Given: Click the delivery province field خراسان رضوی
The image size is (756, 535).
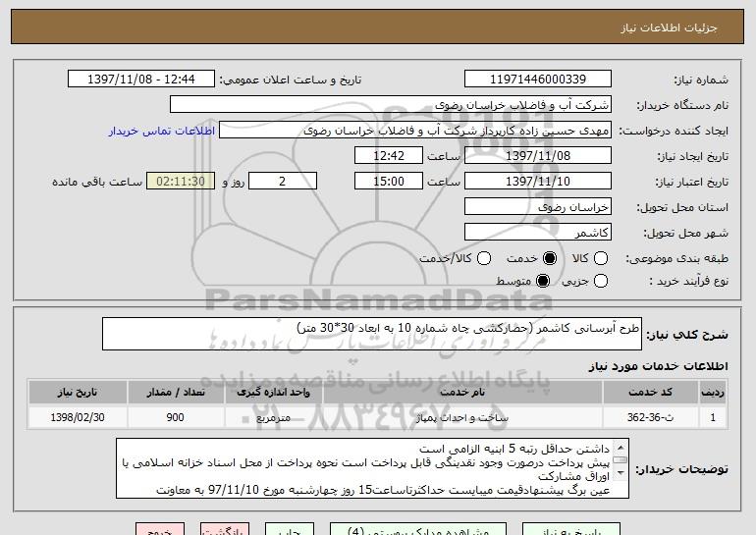Looking at the screenshot, I should tap(538, 207).
